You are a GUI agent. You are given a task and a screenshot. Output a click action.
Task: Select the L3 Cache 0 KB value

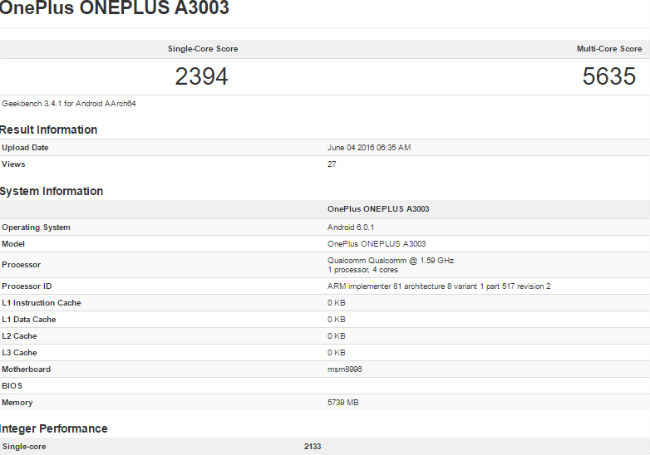pos(336,352)
